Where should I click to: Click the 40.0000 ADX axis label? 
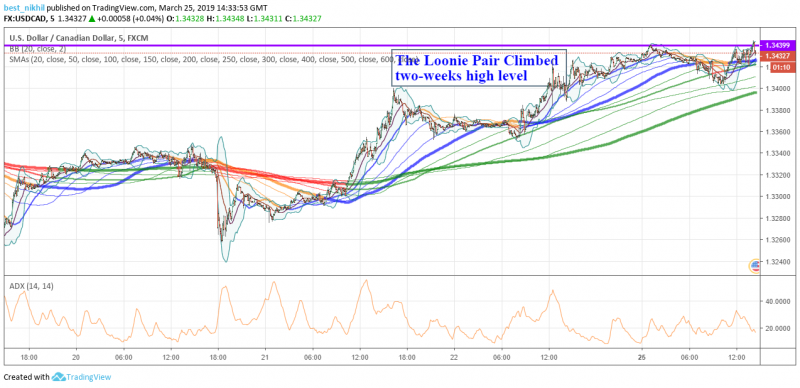(777, 301)
